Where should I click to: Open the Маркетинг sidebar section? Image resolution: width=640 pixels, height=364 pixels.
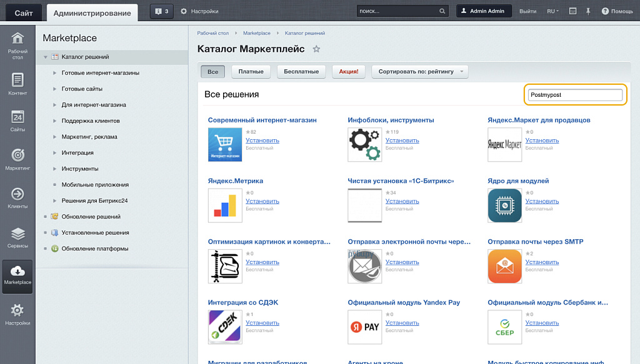pos(17,159)
